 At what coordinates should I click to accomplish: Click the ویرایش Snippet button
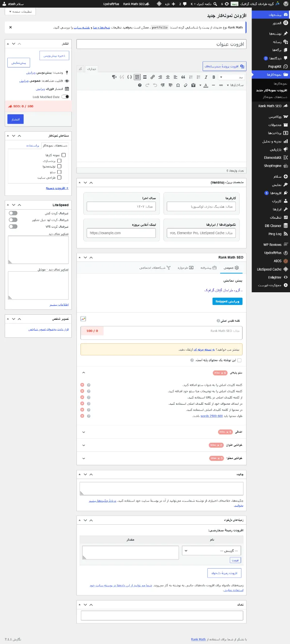tap(227, 301)
